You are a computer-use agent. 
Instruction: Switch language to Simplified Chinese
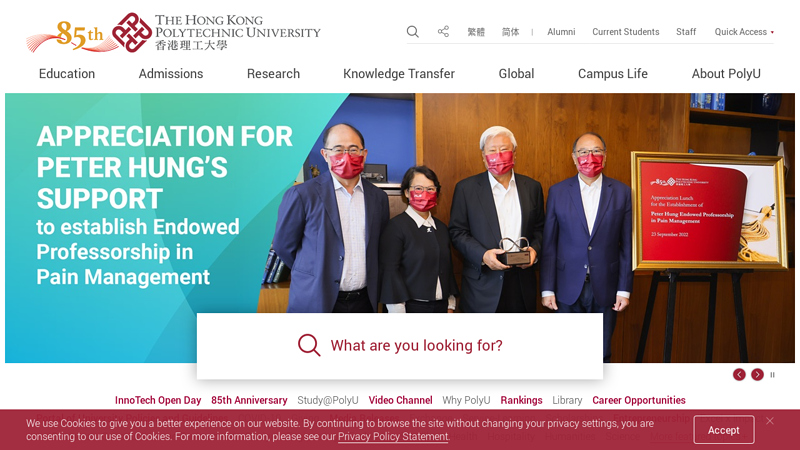click(510, 32)
